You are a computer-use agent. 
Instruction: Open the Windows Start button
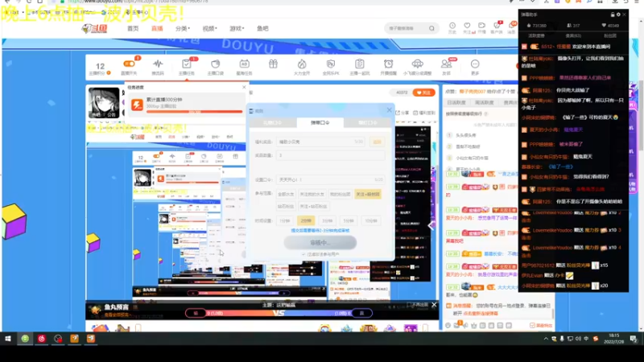point(8,339)
